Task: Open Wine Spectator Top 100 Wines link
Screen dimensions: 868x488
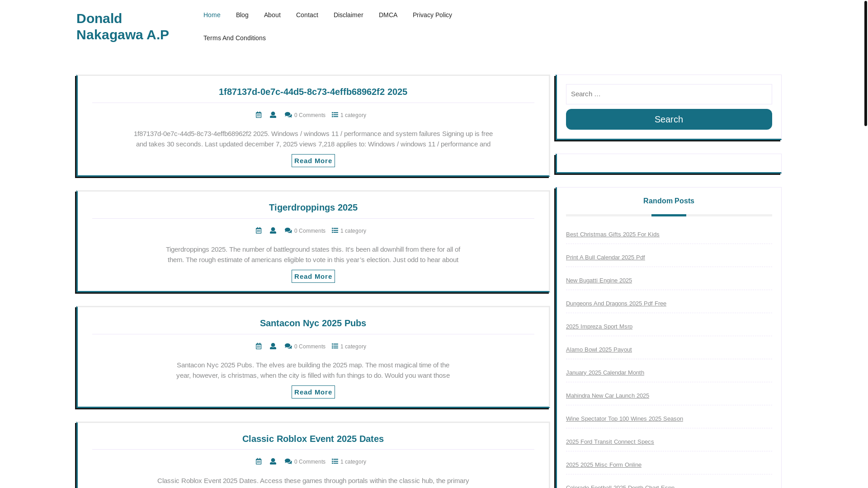Action: click(624, 419)
